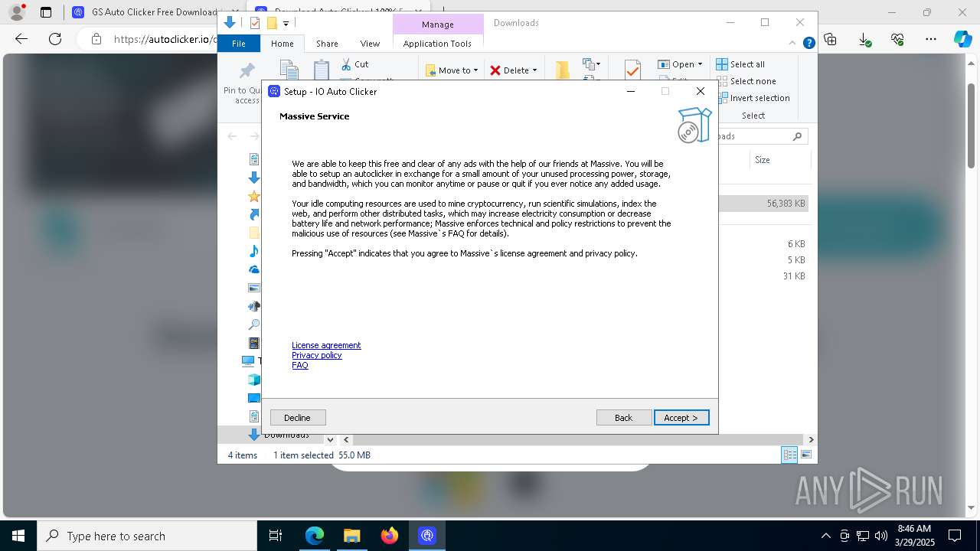Screen dimensions: 980x551
Task: Go back in Edge browser
Action: click(x=21, y=39)
